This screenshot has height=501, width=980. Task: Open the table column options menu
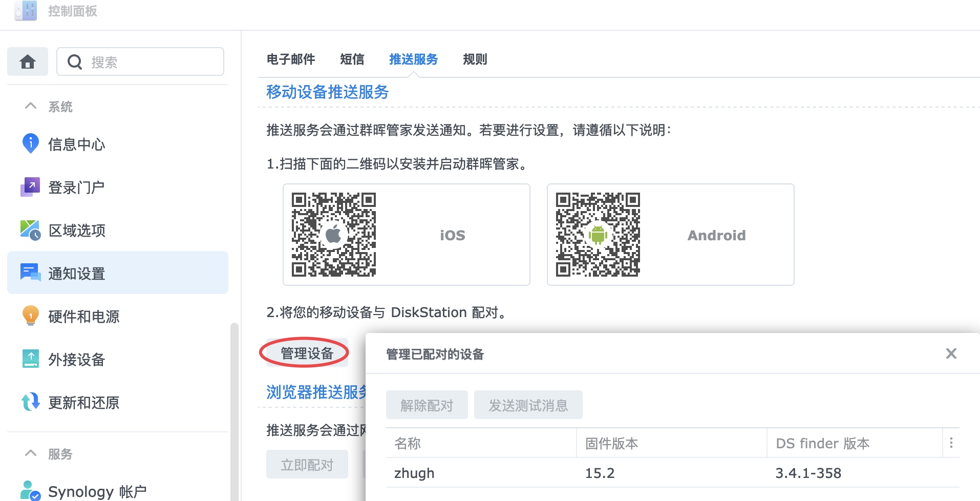pos(951,443)
